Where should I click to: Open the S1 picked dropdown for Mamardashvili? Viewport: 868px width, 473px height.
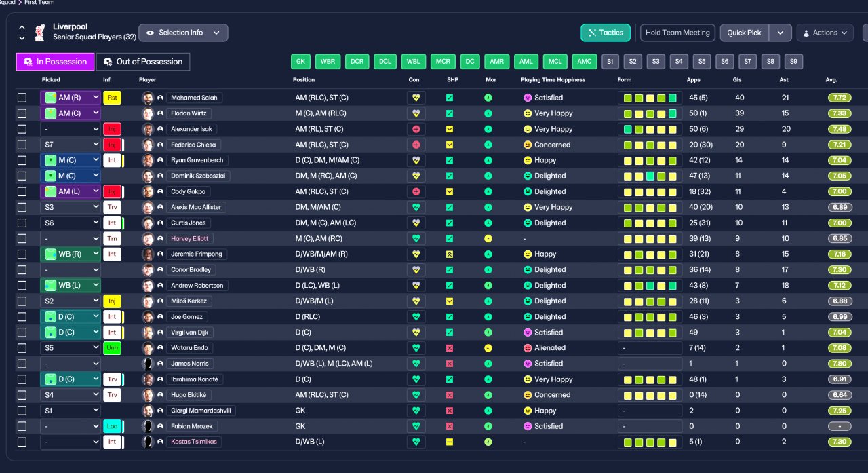click(71, 411)
